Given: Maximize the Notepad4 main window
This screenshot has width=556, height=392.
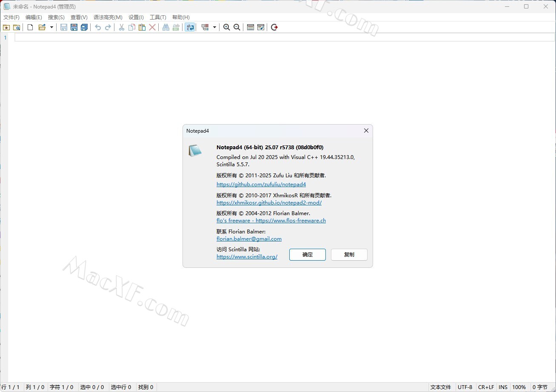Looking at the screenshot, I should click(x=526, y=6).
